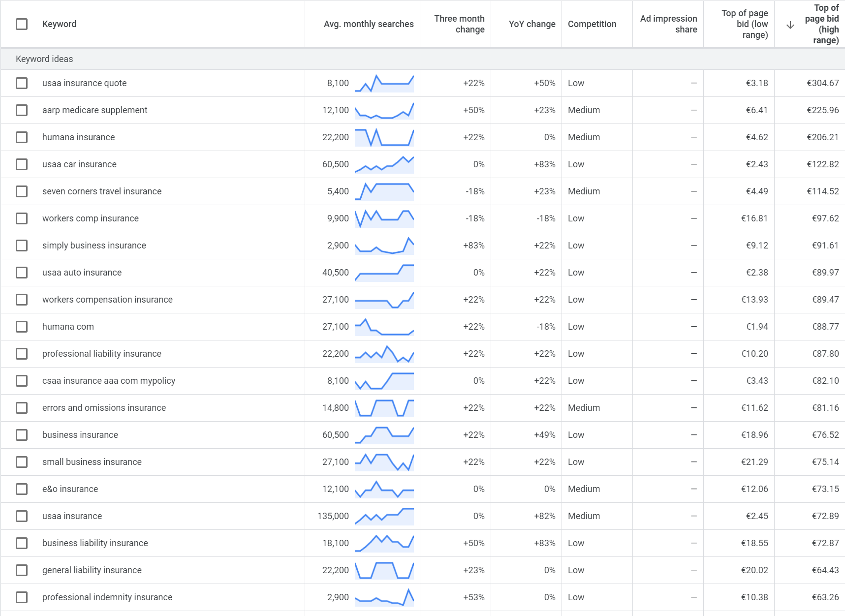Click the €21.29 low range bid value
Viewport: 845px width, 616px height.
tap(754, 462)
